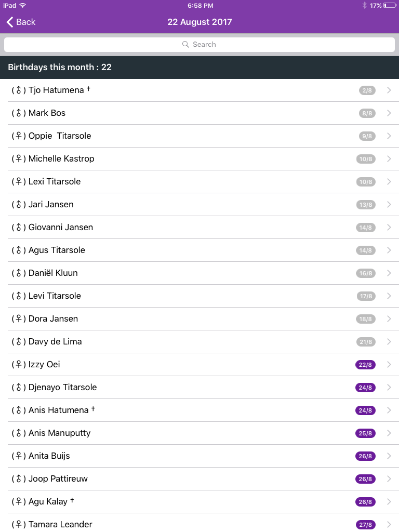Screen dimensions: 399x532
Task: Open chevron for Michelle Kastrop
Action: (389, 159)
